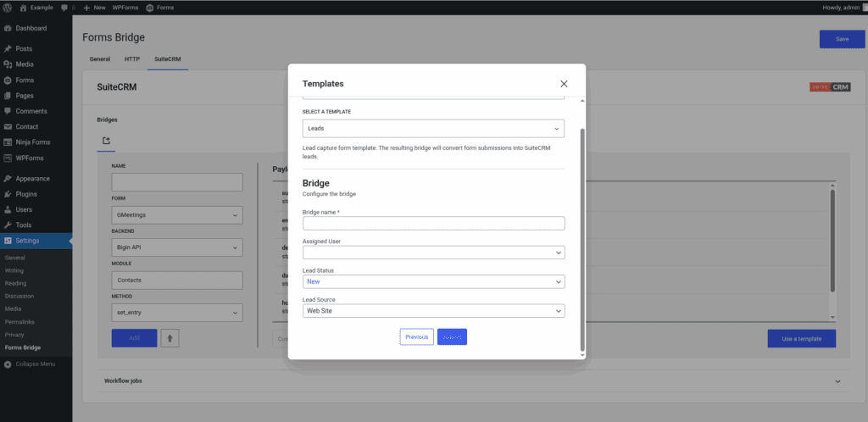
Task: Click the Save button
Action: [x=842, y=39]
